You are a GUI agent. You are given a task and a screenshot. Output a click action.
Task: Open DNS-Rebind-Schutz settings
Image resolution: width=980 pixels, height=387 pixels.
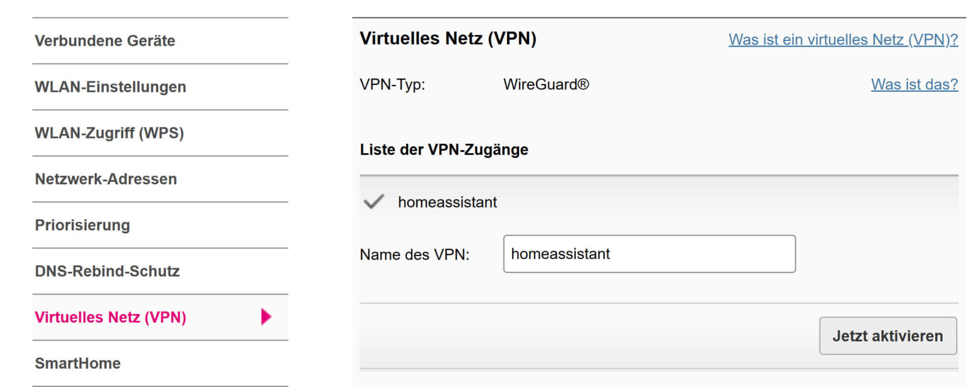click(x=107, y=271)
